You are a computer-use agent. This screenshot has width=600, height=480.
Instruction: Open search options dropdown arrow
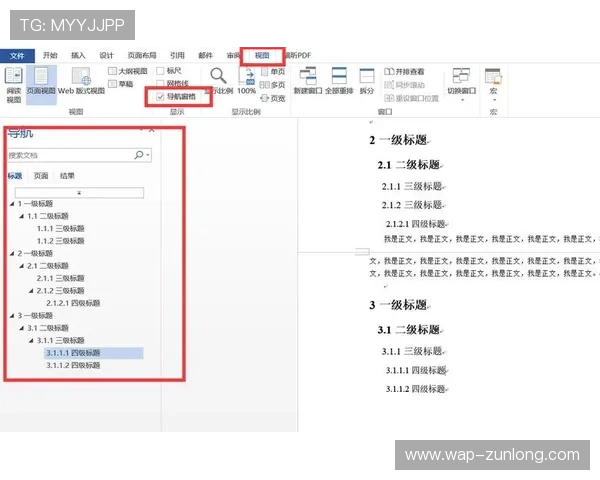pyautogui.click(x=148, y=155)
